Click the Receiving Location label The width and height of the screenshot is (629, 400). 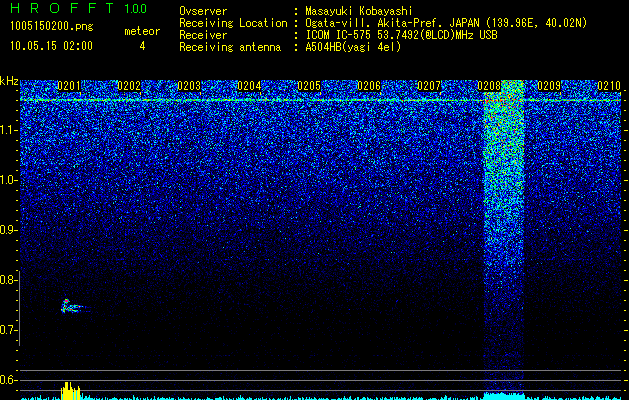click(x=233, y=23)
